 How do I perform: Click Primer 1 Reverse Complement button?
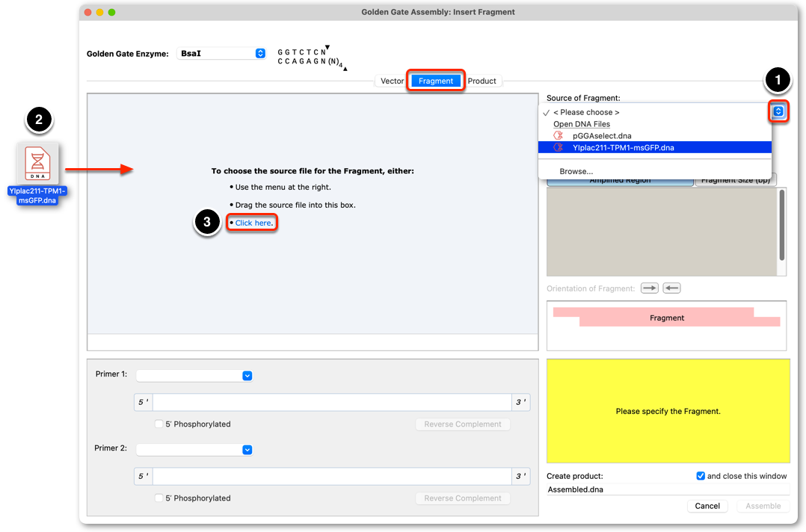463,424
